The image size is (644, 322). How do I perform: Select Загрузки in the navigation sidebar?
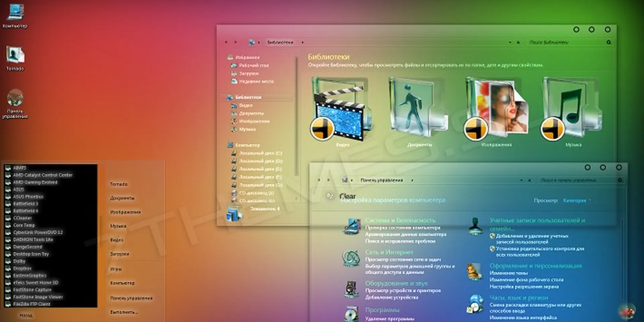(249, 73)
